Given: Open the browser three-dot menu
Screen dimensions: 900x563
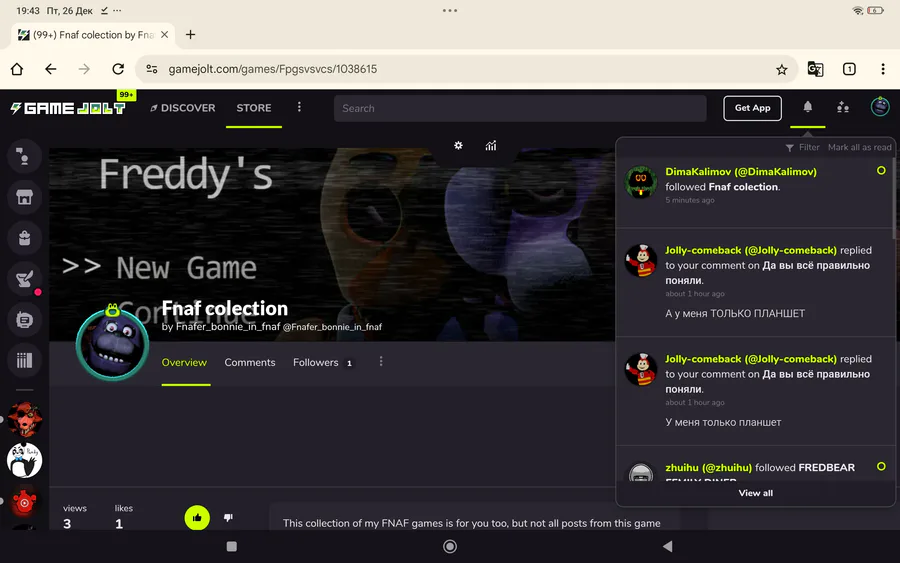Looking at the screenshot, I should [883, 69].
